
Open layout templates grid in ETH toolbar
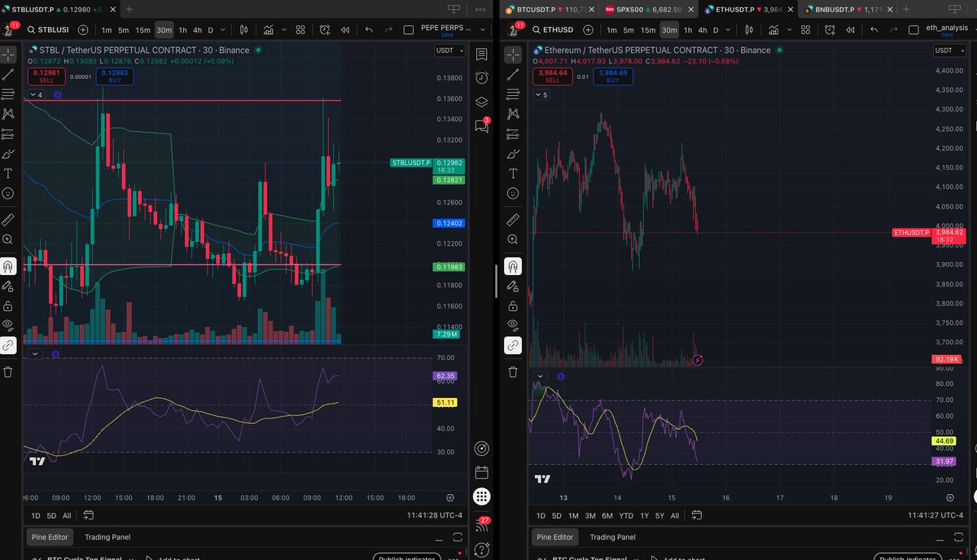[x=806, y=29]
